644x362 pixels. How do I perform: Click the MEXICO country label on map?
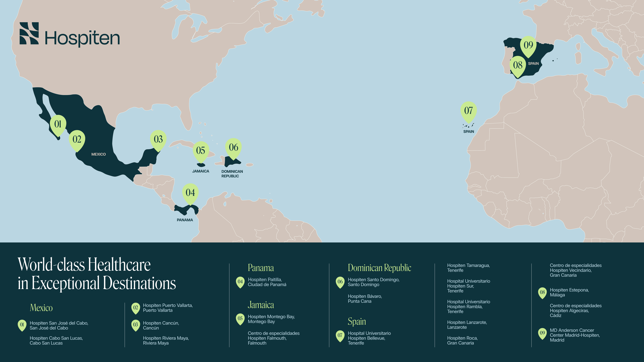pyautogui.click(x=99, y=154)
